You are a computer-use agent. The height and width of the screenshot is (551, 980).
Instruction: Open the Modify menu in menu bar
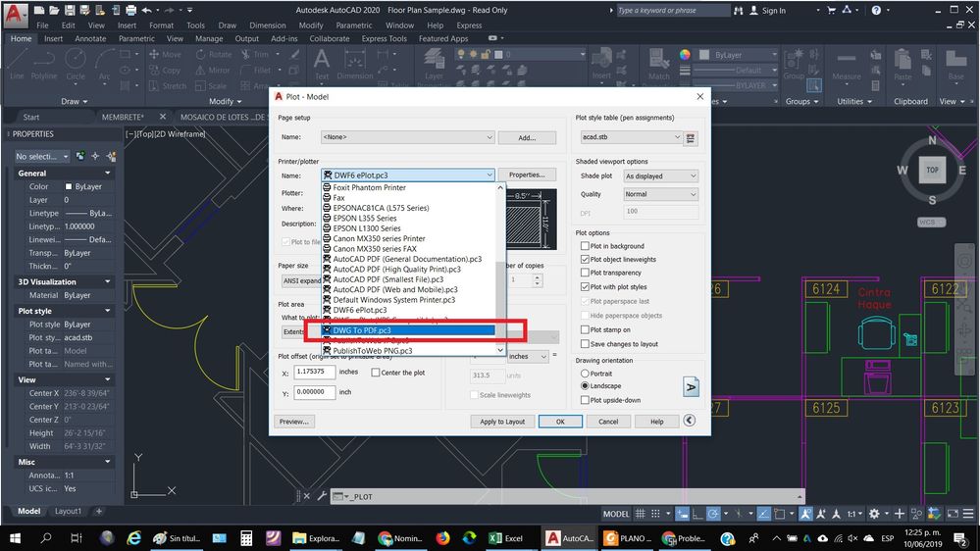click(x=311, y=25)
